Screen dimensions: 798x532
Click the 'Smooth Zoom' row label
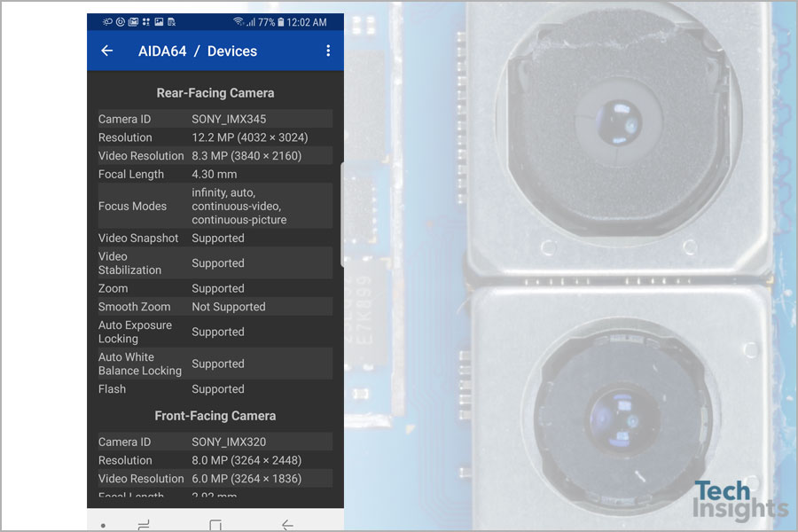point(135,307)
